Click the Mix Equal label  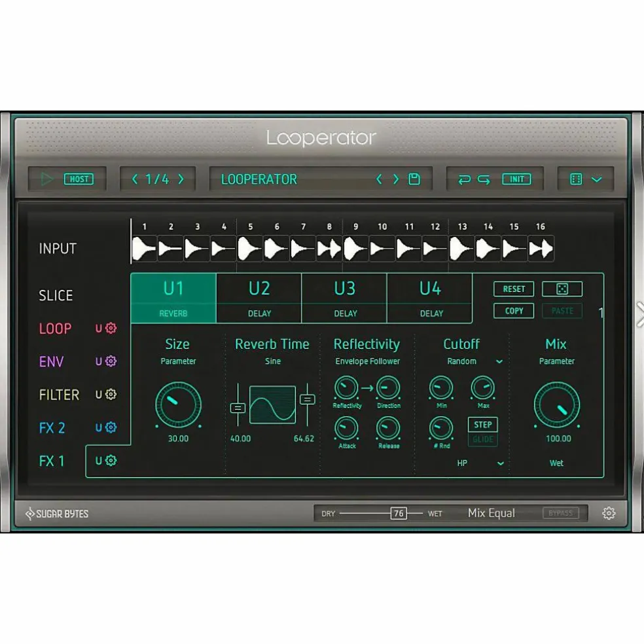pos(492,513)
